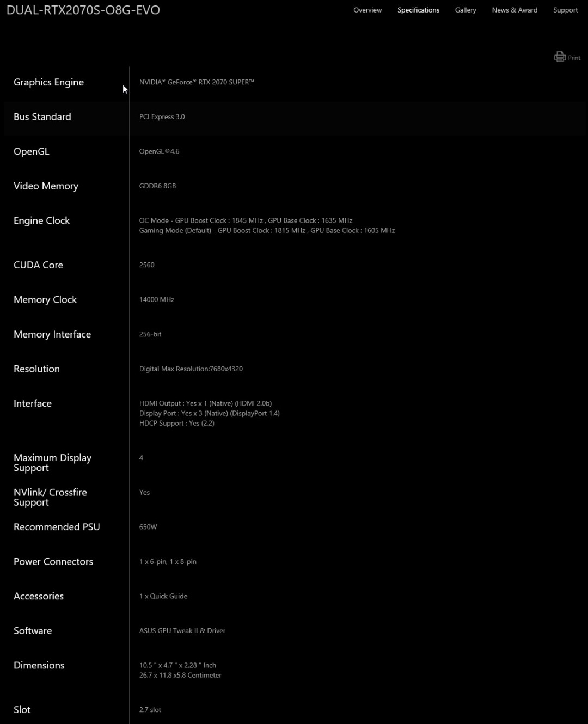
Task: Click the Digital Max Resolution value text
Action: tap(191, 369)
